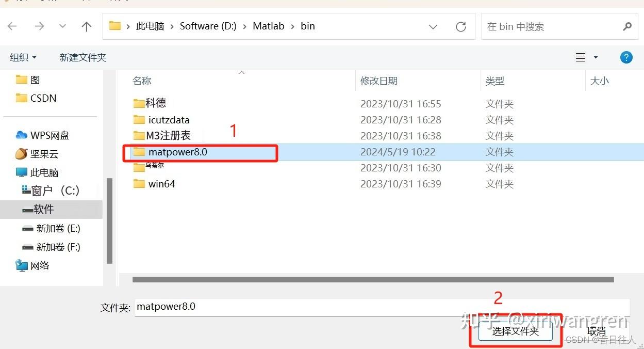Click the 网络 icon in the sidebar
The height and width of the screenshot is (349, 644).
tap(21, 265)
